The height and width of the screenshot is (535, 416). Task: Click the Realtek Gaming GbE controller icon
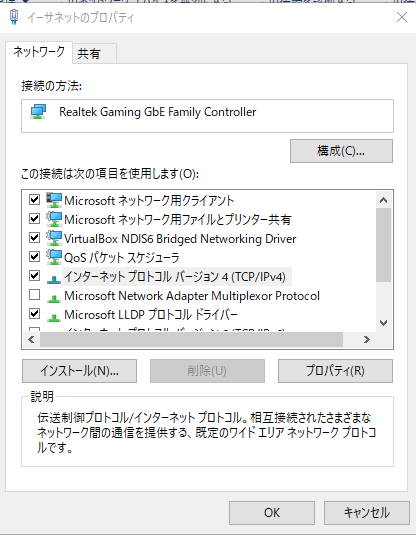point(38,112)
